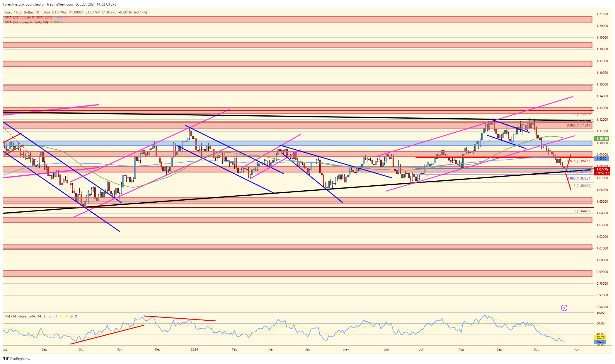Click the Jun label on time axis
The width and height of the screenshot is (615, 364).
click(x=386, y=349)
